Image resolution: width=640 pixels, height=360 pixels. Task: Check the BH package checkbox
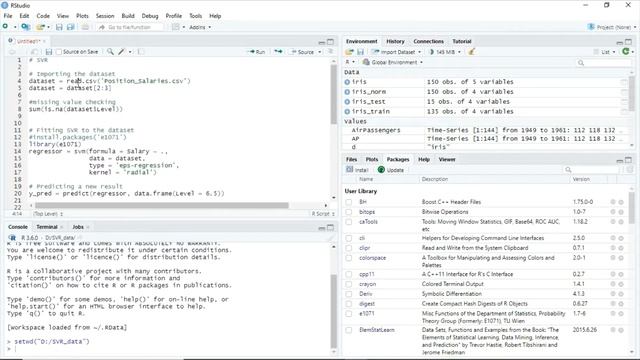tap(349, 202)
